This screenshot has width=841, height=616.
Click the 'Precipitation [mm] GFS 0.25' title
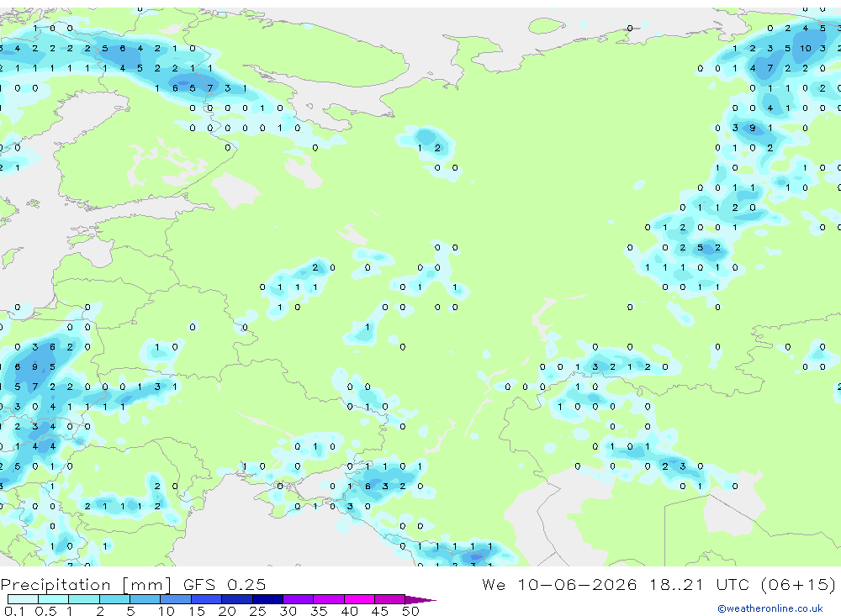point(133,584)
